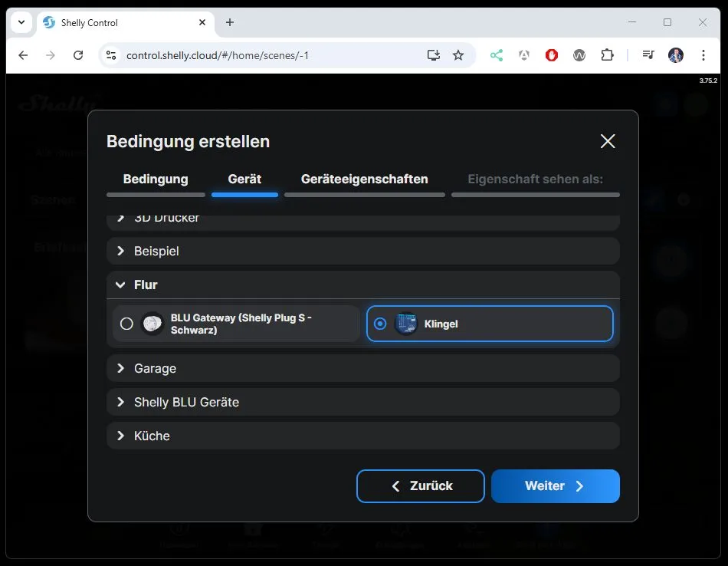Click the BLU Gateway plug icon
The width and height of the screenshot is (728, 566).
click(x=153, y=324)
